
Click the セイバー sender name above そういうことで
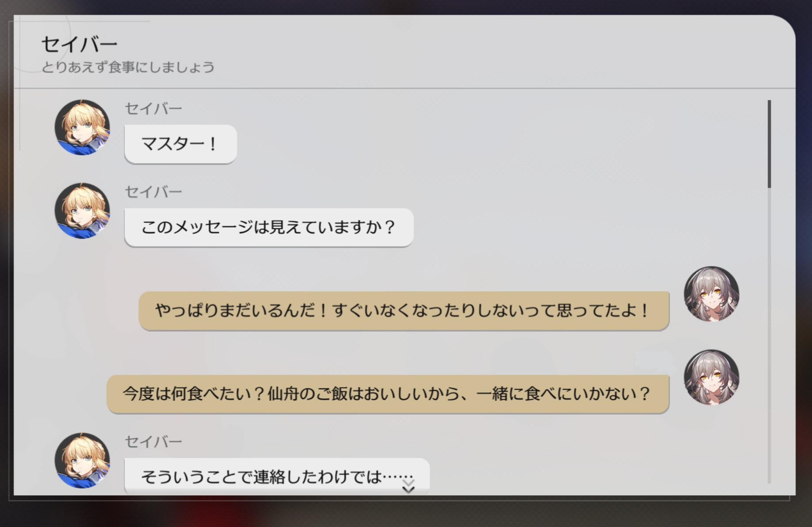pos(153,442)
